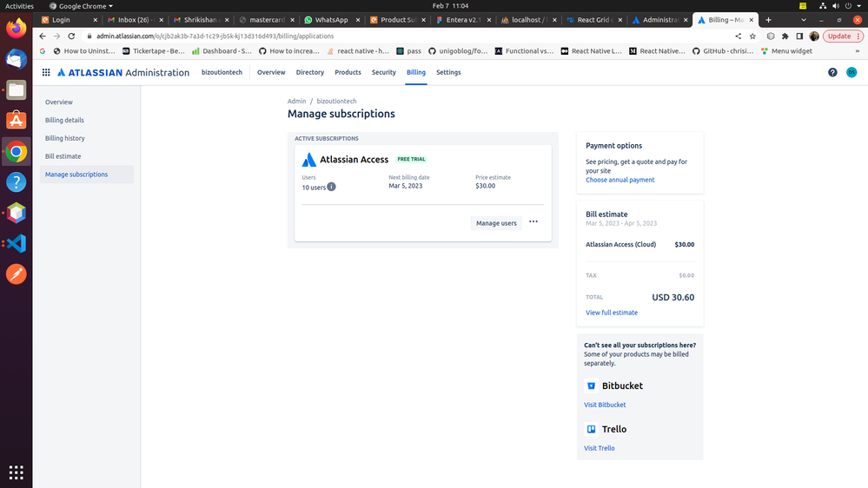Expand the browser tab search chevron

tap(802, 19)
